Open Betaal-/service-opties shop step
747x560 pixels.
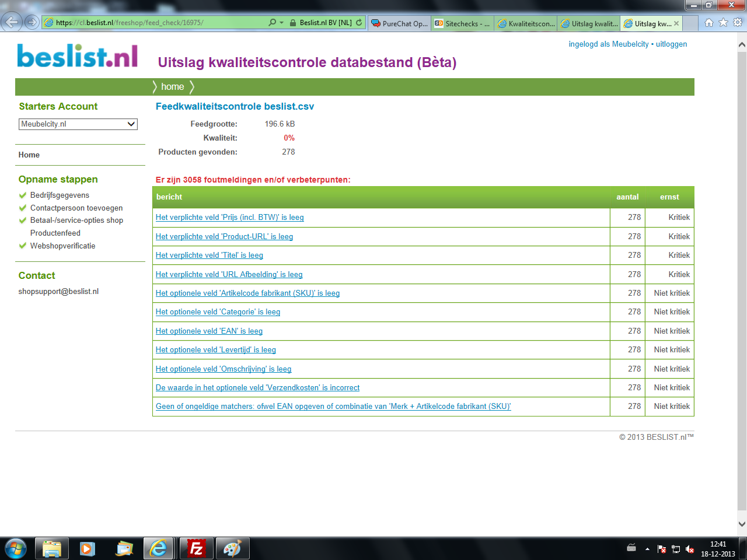pyautogui.click(x=76, y=220)
